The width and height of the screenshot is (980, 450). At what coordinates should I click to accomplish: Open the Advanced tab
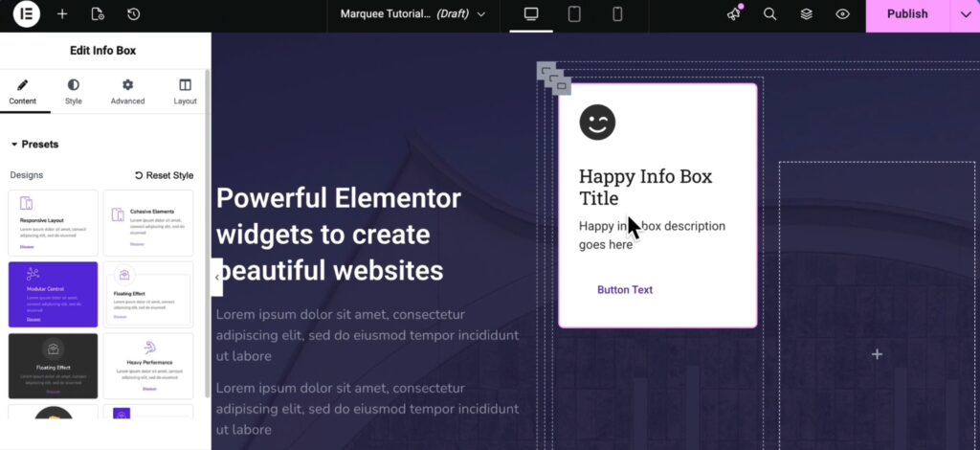tap(127, 92)
